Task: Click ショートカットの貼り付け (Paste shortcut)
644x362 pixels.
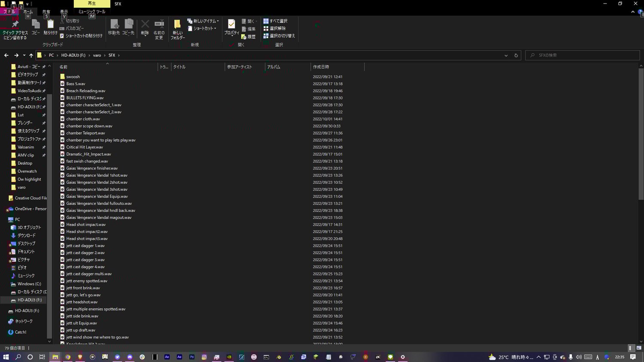Action: (81, 36)
